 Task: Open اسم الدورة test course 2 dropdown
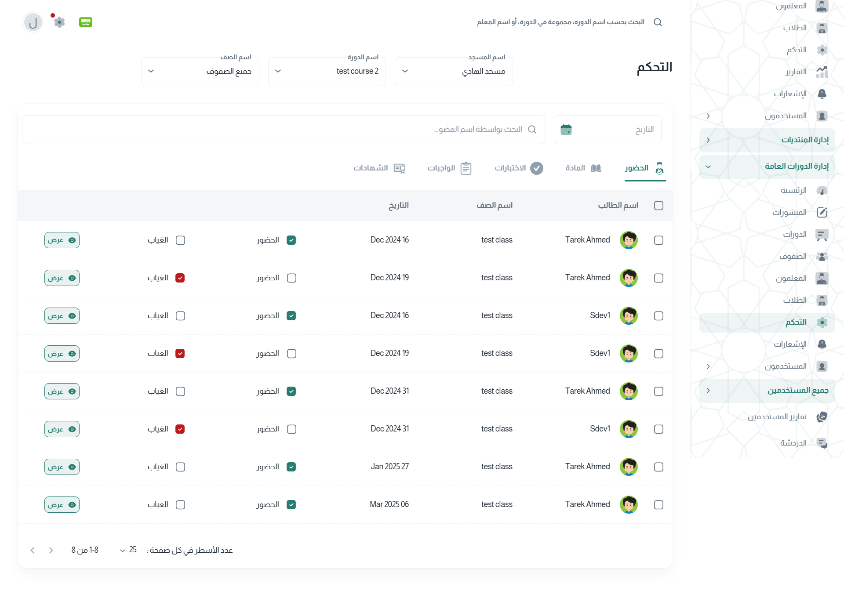pyautogui.click(x=327, y=71)
